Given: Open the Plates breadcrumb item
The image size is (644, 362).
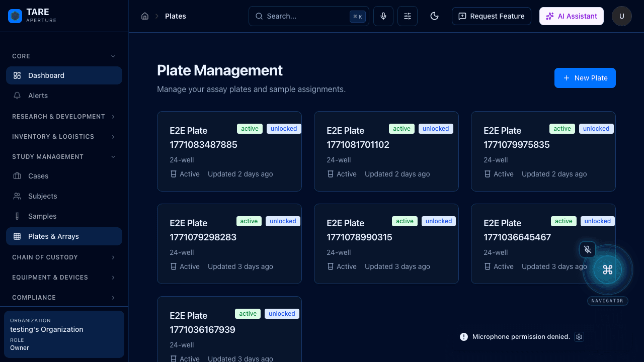Looking at the screenshot, I should (176, 16).
